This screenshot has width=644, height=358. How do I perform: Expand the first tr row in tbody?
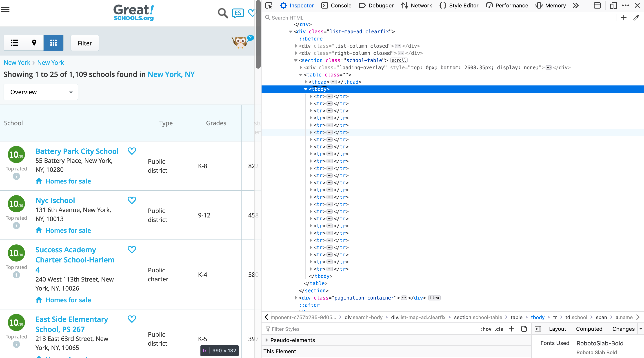311,96
